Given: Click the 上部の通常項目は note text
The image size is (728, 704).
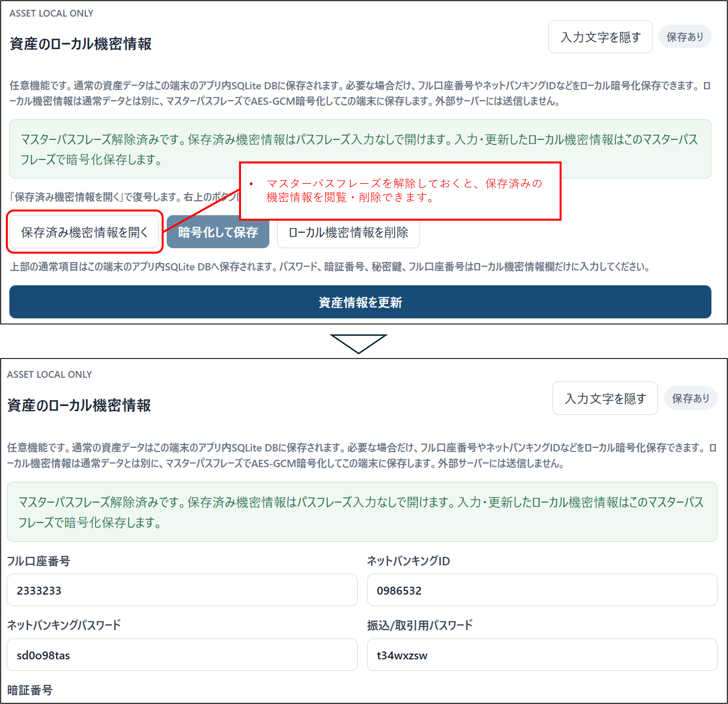Looking at the screenshot, I should click(x=330, y=266).
